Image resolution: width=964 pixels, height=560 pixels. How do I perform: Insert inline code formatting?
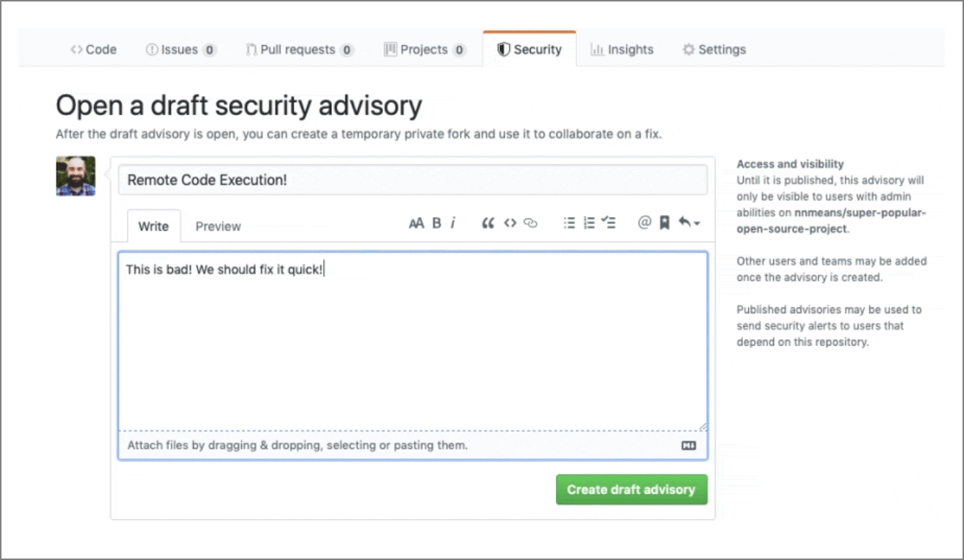tap(509, 222)
